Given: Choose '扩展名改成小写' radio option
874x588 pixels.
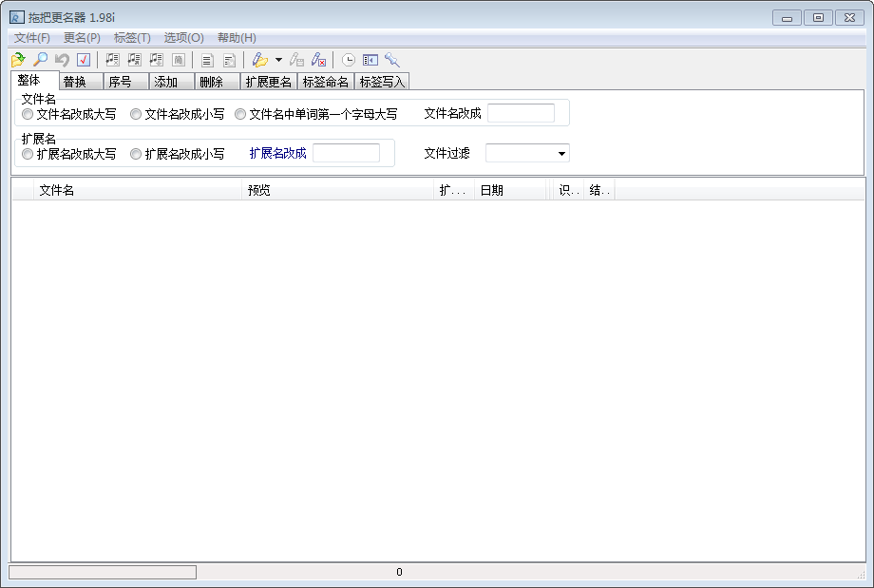Looking at the screenshot, I should tap(136, 154).
